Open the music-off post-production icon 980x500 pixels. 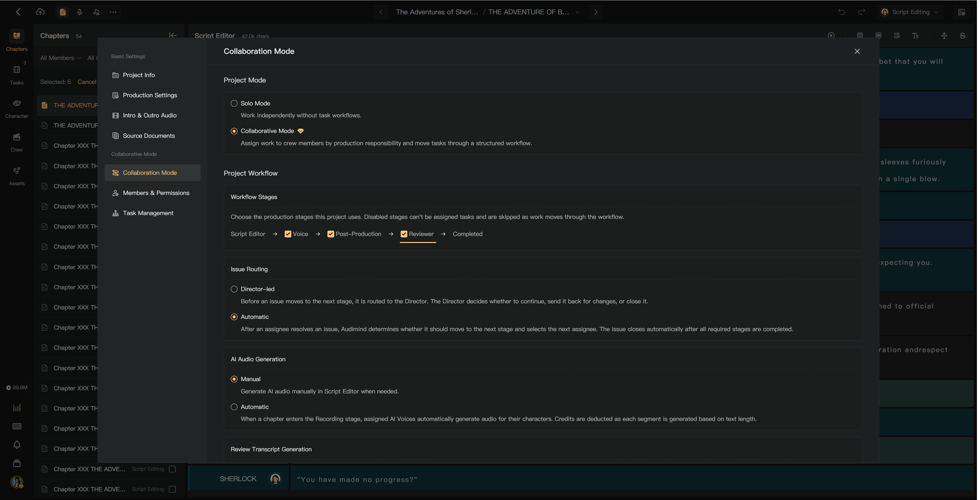(x=96, y=12)
